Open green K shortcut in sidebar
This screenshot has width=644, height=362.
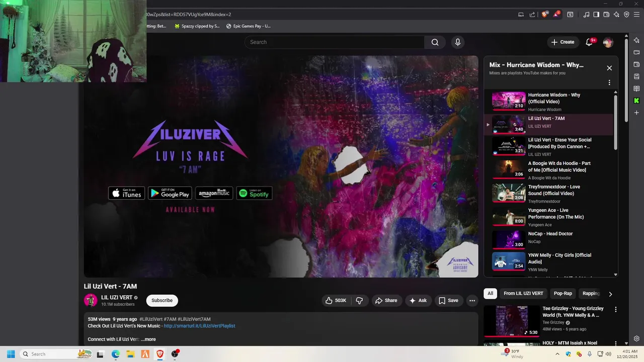click(x=636, y=101)
